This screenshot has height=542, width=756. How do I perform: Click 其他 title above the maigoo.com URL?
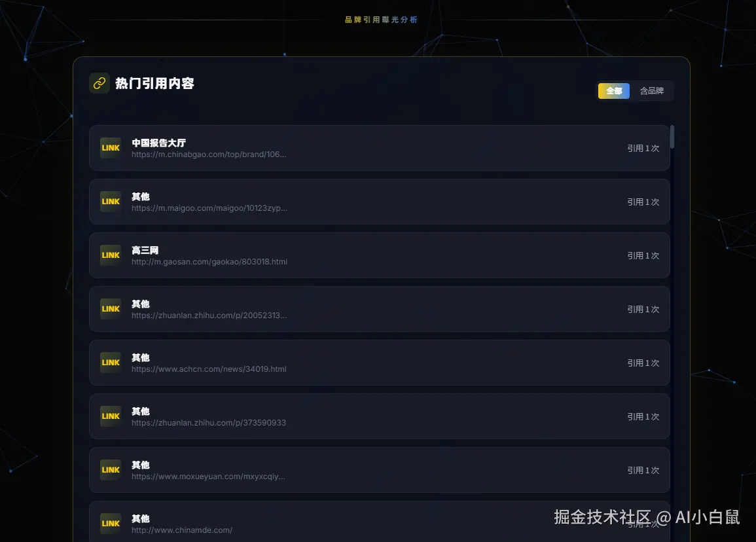(x=141, y=197)
